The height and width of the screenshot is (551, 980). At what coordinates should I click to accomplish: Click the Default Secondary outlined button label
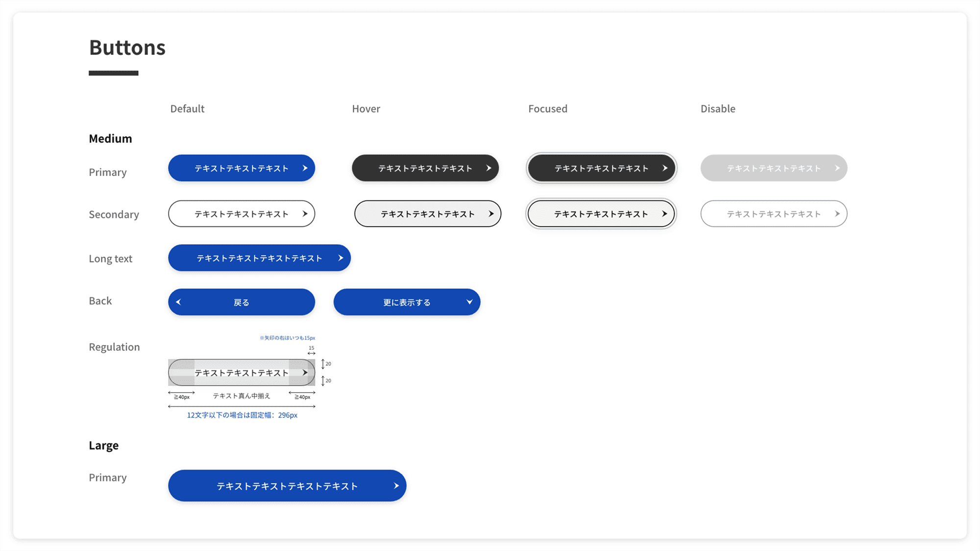tap(241, 214)
